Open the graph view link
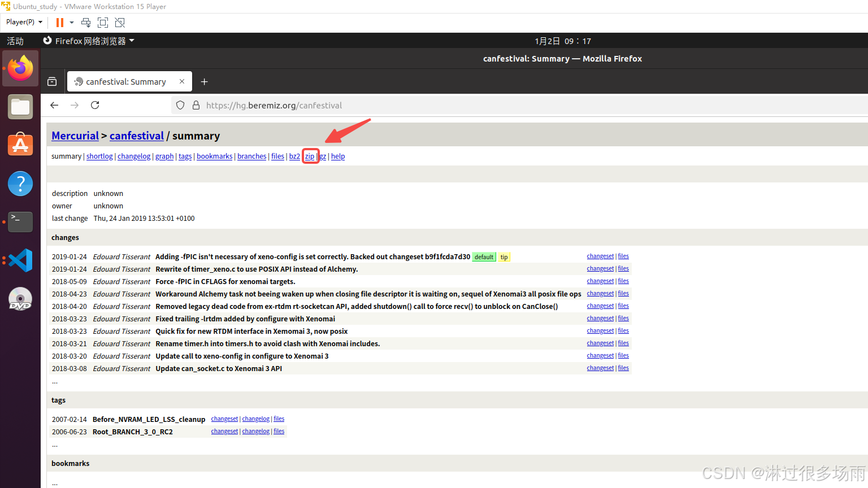The width and height of the screenshot is (868, 488). click(x=164, y=156)
